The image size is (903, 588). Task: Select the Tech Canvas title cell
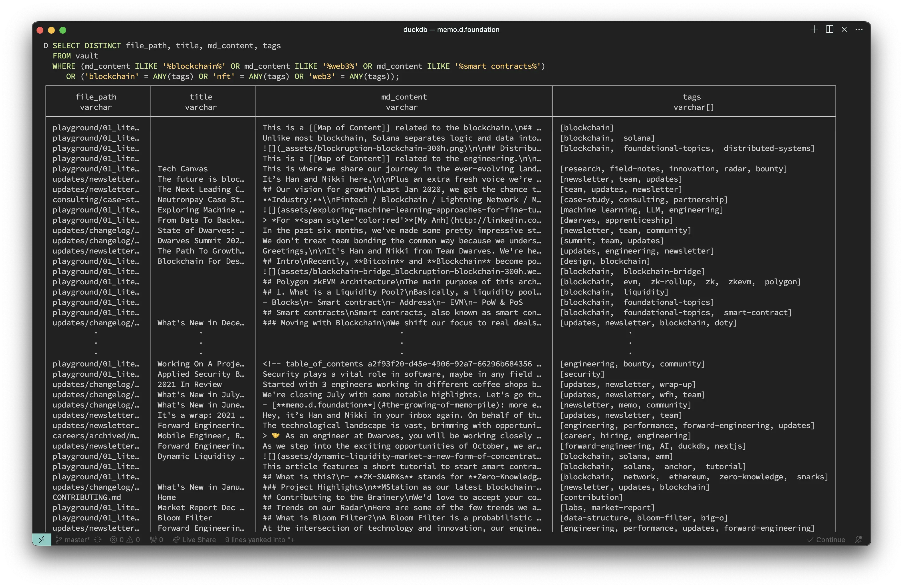click(182, 169)
